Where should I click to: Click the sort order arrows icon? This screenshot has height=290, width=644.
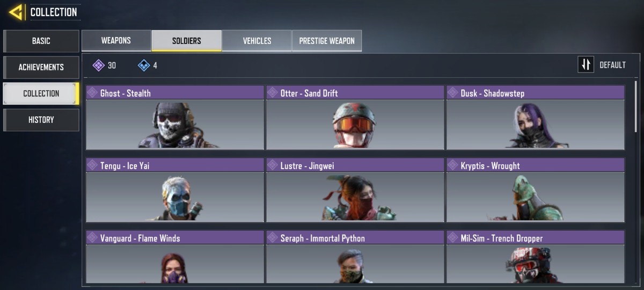click(x=586, y=64)
